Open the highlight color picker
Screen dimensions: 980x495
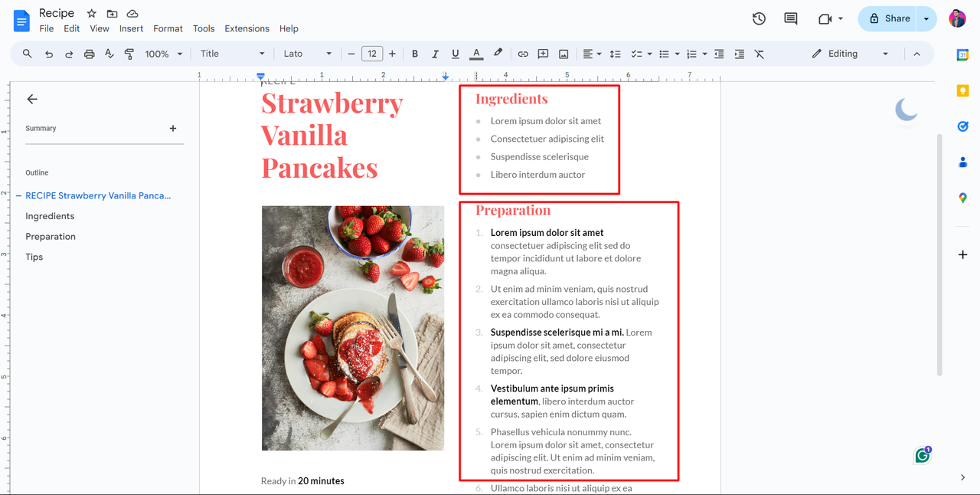pyautogui.click(x=498, y=54)
